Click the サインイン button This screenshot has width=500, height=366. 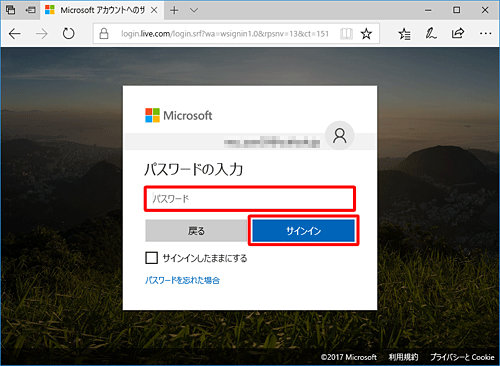[303, 231]
